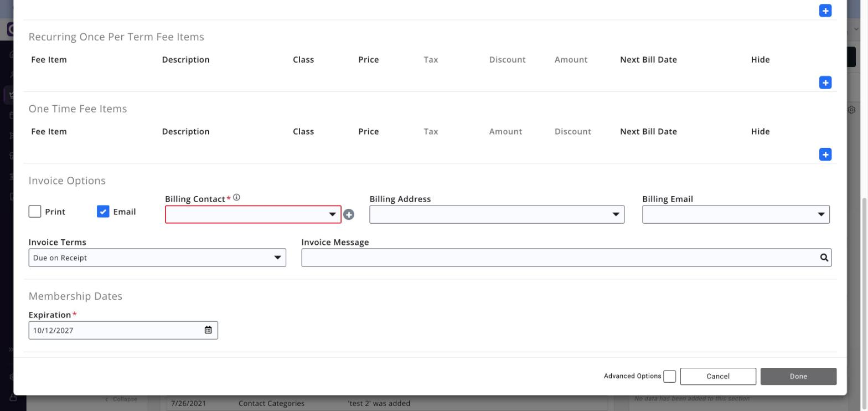Open the Expiration date calendar picker
The height and width of the screenshot is (411, 868).
208,330
